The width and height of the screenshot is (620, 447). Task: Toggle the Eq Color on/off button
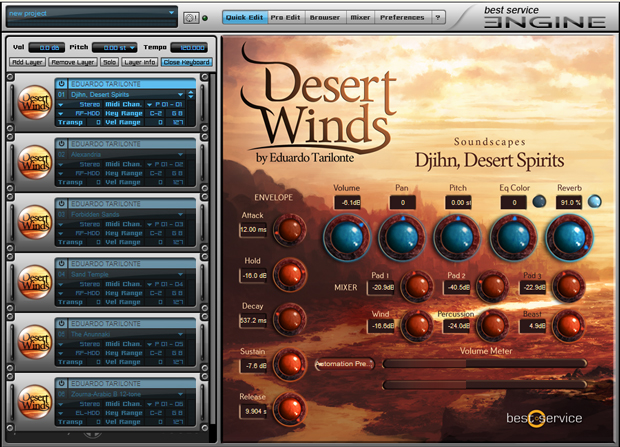pyautogui.click(x=539, y=202)
